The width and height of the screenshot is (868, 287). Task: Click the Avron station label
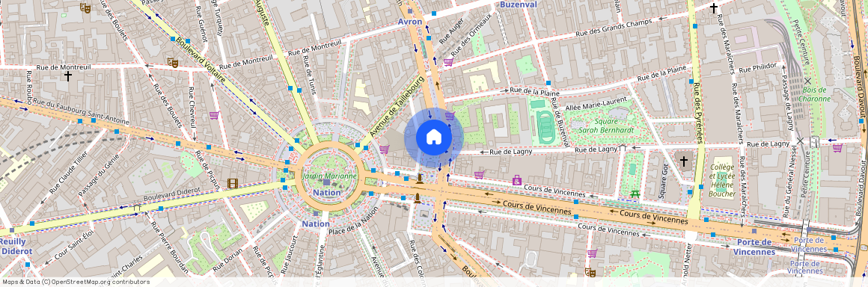click(410, 22)
